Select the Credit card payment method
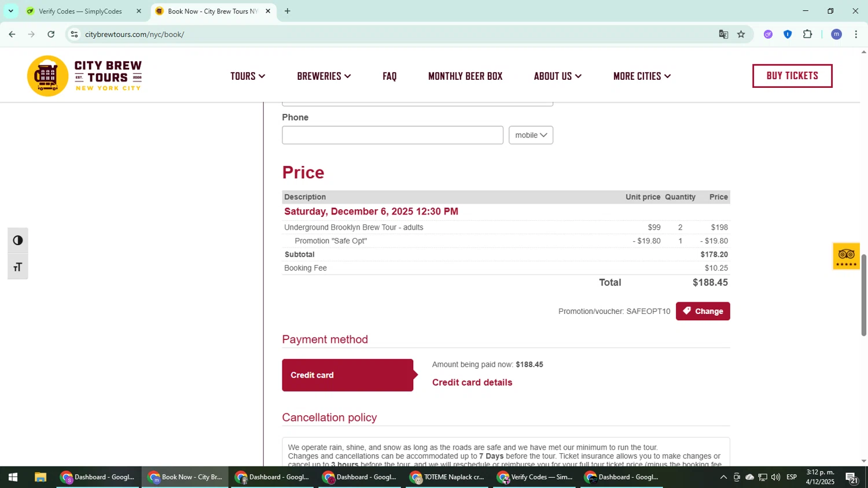The image size is (868, 488). 347,375
